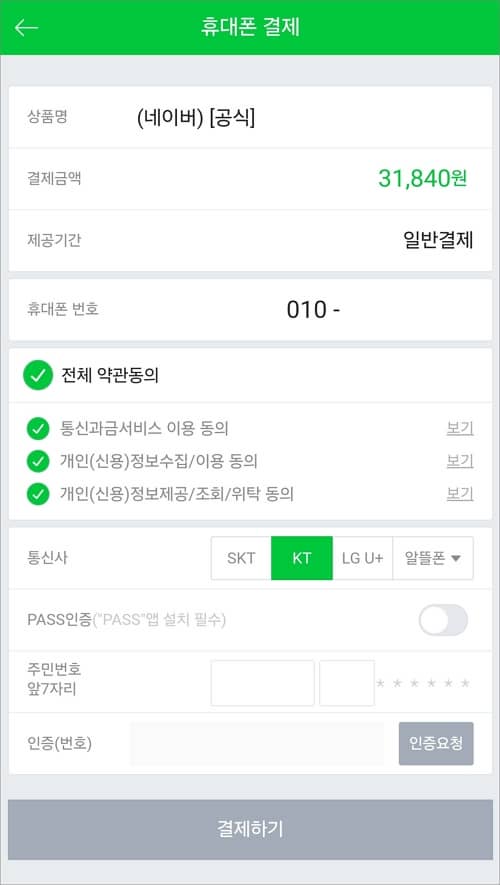This screenshot has width=500, height=885.
Task: Focus the 주민번호 seventh digit field
Action: tap(347, 683)
